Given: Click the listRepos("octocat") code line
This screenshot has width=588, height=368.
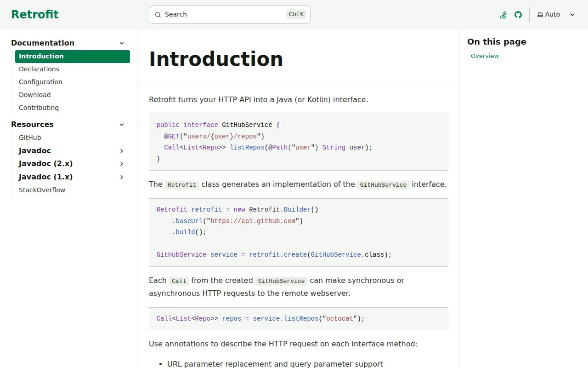Looking at the screenshot, I should (260, 319).
